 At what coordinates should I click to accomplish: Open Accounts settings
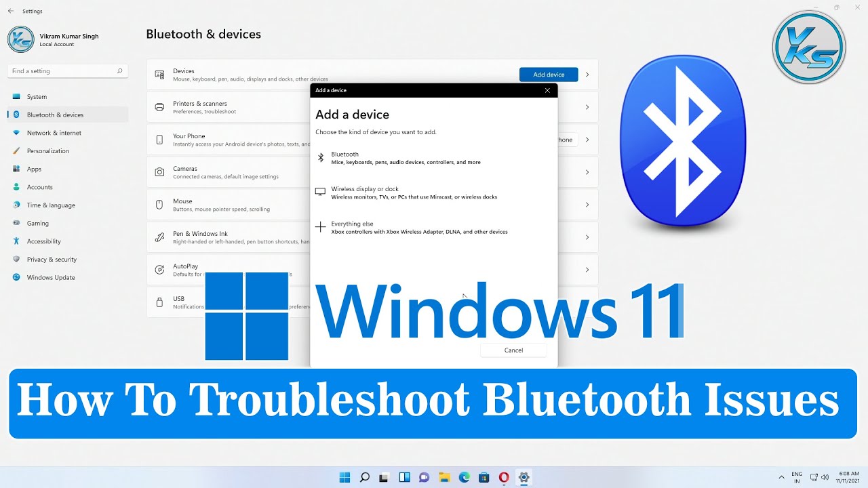[x=68, y=187]
